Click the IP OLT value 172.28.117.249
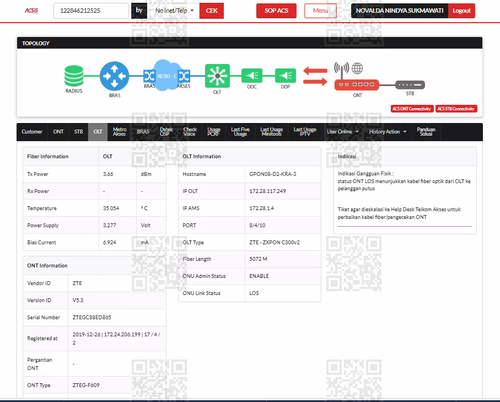500x402 pixels. (268, 191)
